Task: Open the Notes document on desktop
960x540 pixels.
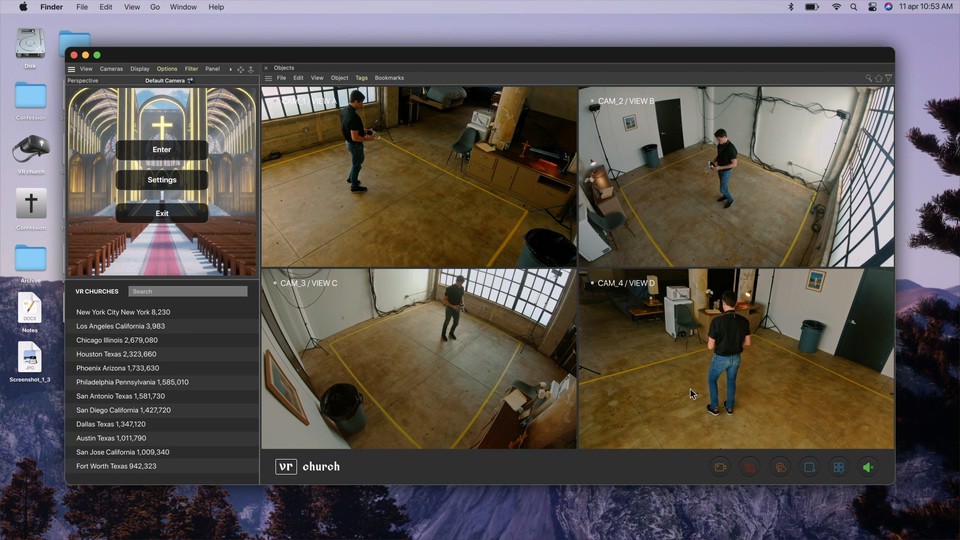Action: [x=29, y=307]
